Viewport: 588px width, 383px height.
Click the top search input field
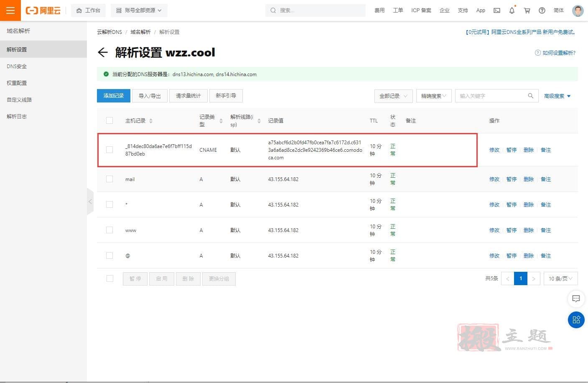point(316,10)
